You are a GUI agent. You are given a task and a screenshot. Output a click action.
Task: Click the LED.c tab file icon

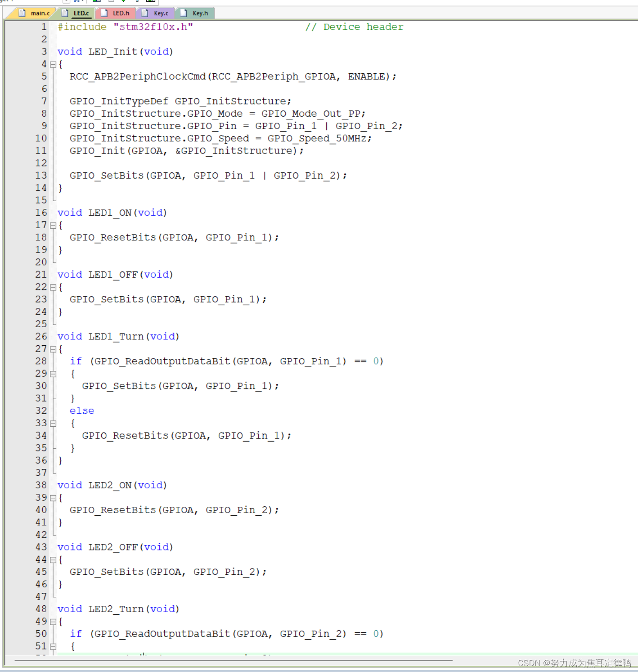(x=65, y=13)
